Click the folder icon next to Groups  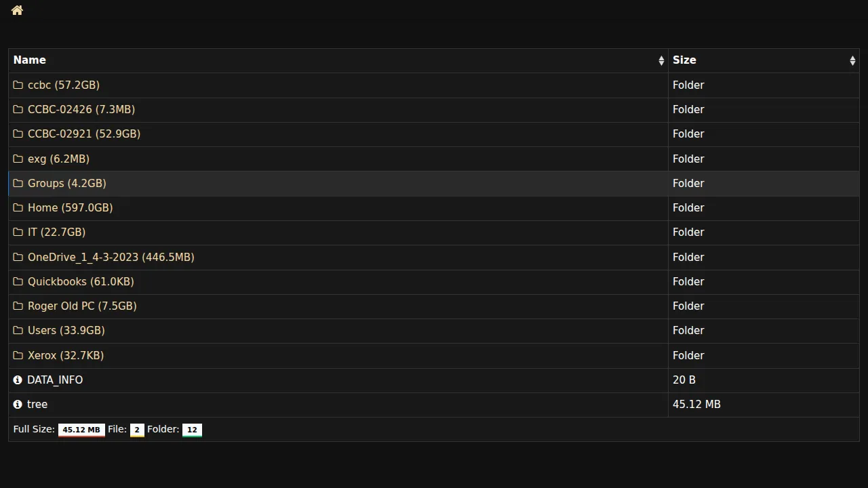[18, 184]
